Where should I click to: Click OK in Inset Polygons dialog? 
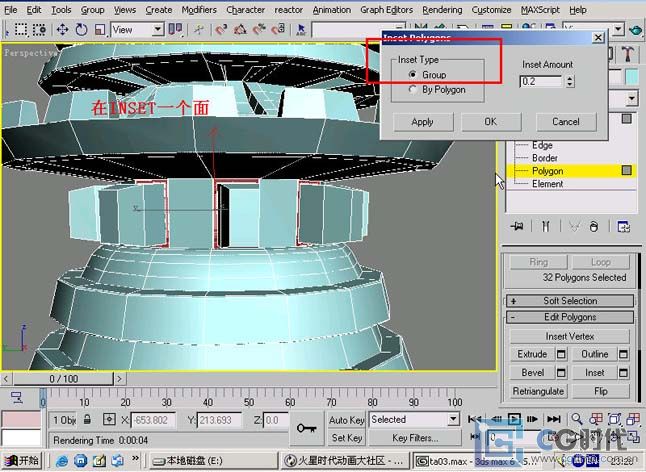(491, 122)
